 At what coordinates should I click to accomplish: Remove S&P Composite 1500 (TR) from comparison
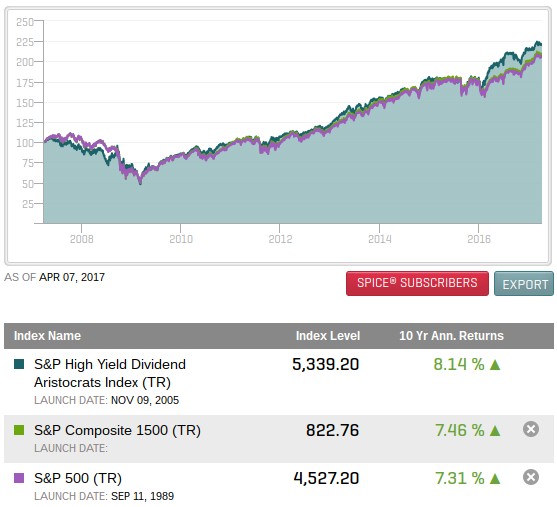click(x=531, y=429)
